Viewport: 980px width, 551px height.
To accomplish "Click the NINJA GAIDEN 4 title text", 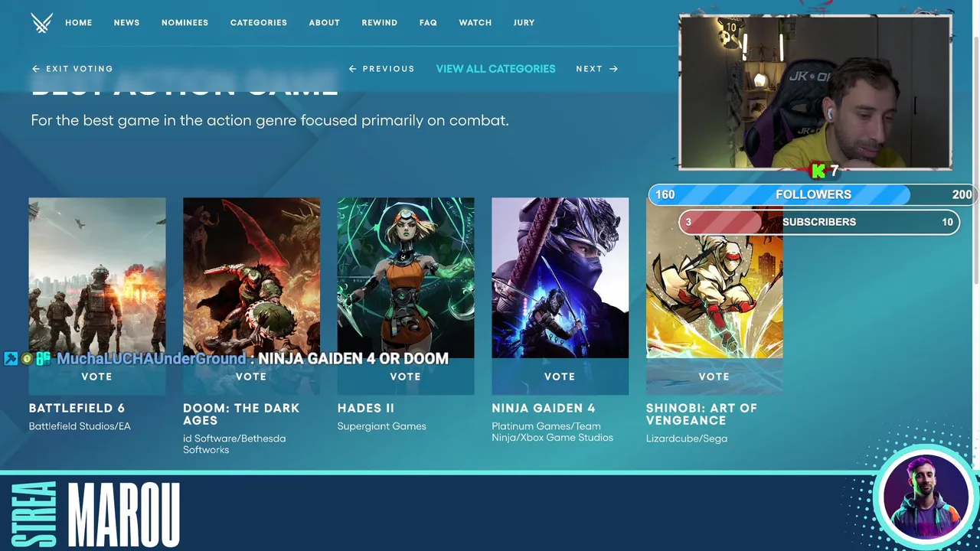I will [x=544, y=408].
